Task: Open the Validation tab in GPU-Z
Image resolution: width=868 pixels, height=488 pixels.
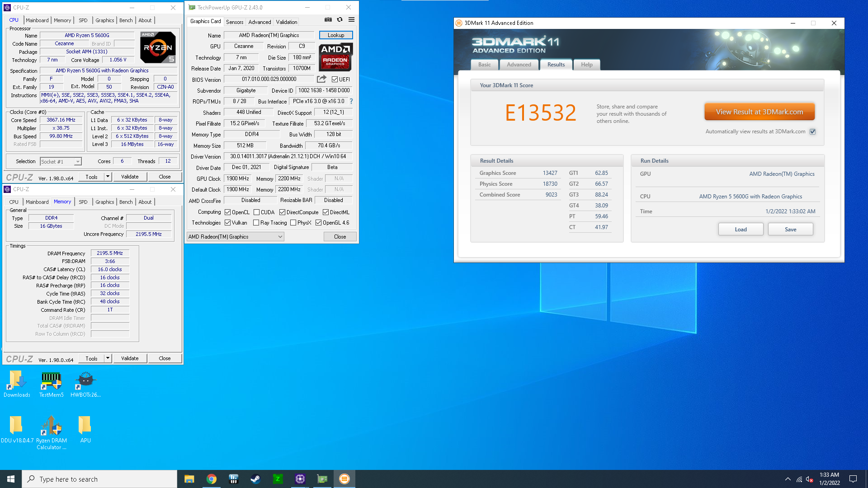Action: (x=287, y=22)
